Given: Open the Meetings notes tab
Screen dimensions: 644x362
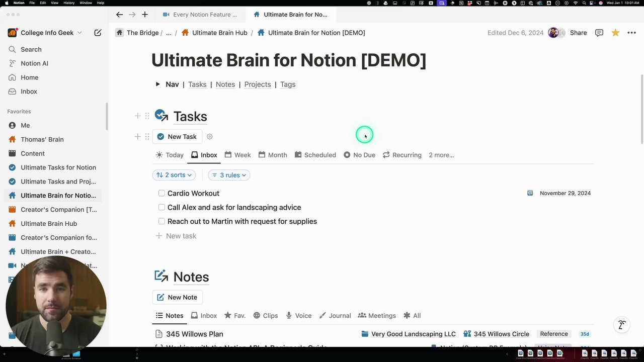Looking at the screenshot, I should pyautogui.click(x=377, y=316).
